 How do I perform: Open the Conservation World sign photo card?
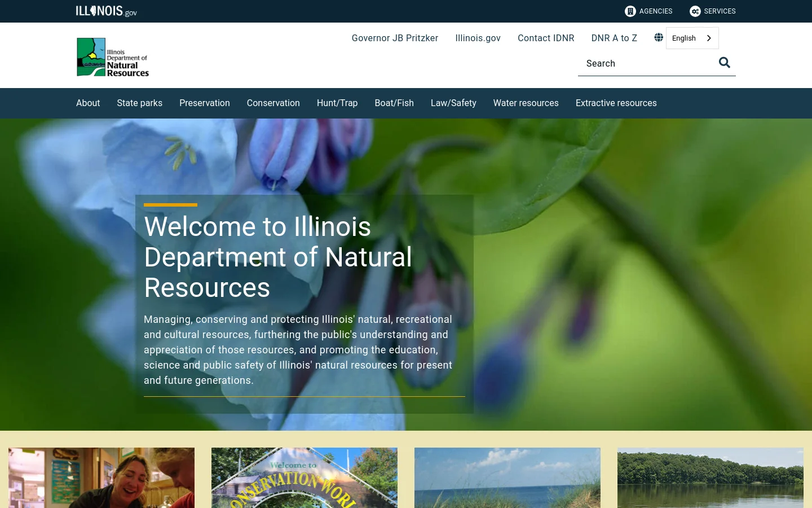(x=304, y=478)
